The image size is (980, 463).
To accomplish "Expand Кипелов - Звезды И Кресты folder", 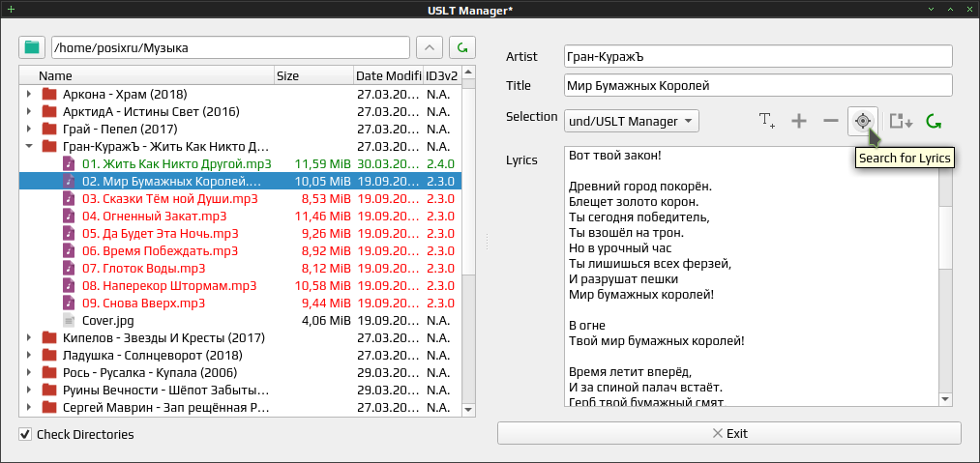I will [x=29, y=338].
